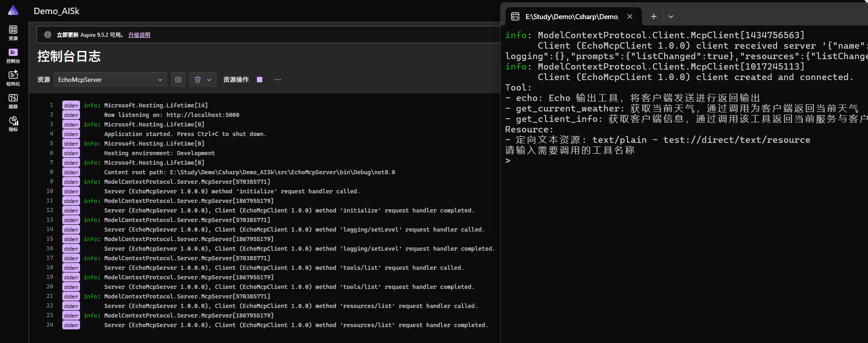Click the 控制台日志 page heading
This screenshot has width=868, height=343.
(69, 56)
